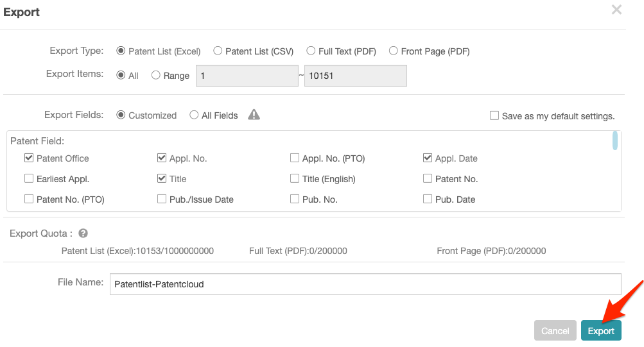The image size is (644, 347).
Task: Check the Title (English) field
Action: (295, 178)
